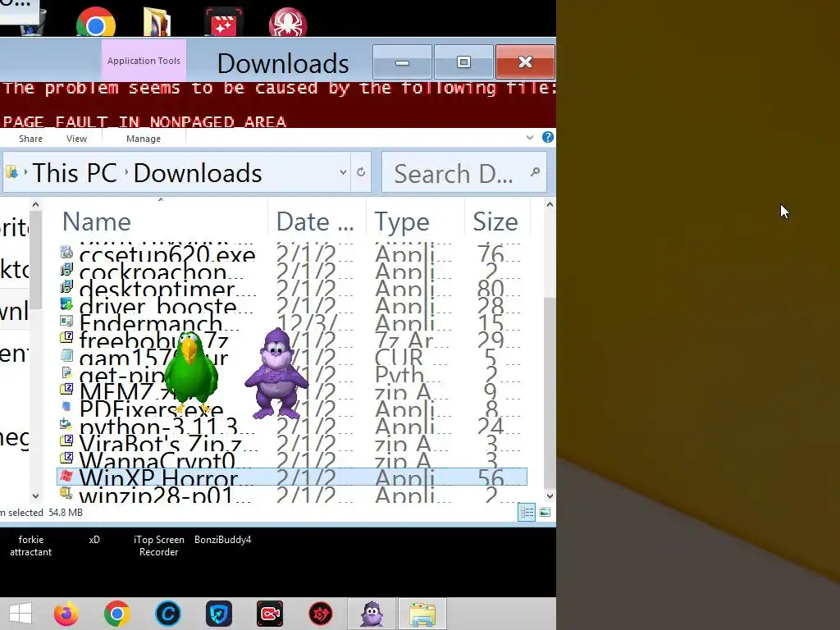Viewport: 840px width, 630px height.
Task: Click navigation pane scroll down arrow
Action: click(x=35, y=496)
